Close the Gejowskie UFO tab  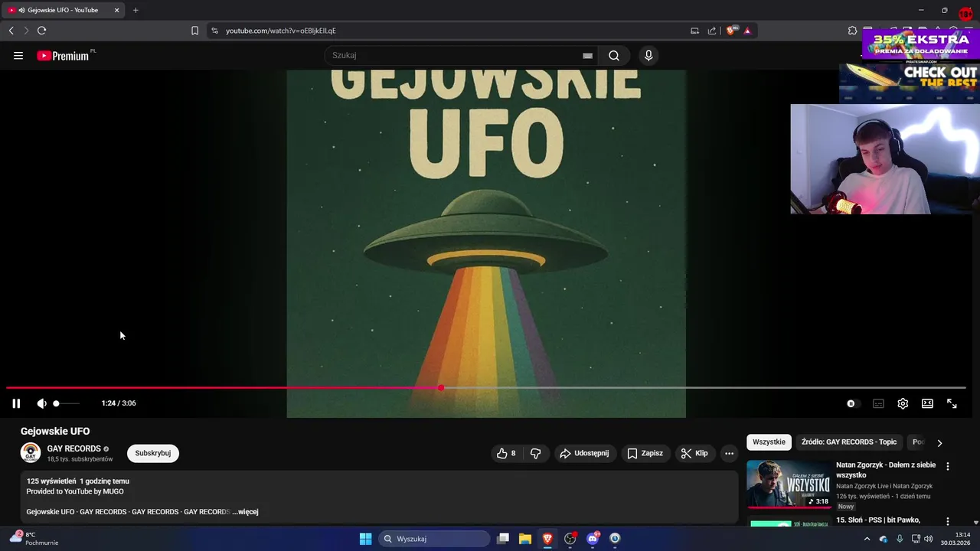(116, 10)
